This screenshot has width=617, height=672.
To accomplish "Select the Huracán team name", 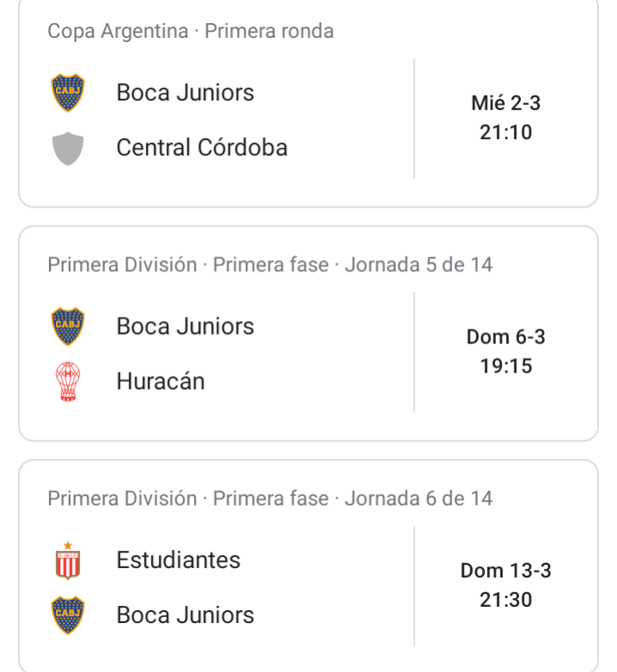I will [x=160, y=381].
